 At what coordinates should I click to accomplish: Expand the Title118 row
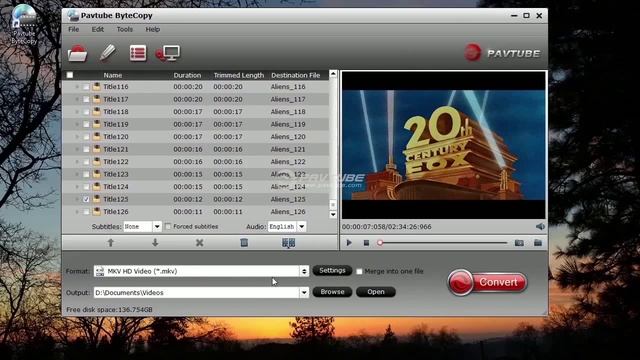click(x=77, y=112)
